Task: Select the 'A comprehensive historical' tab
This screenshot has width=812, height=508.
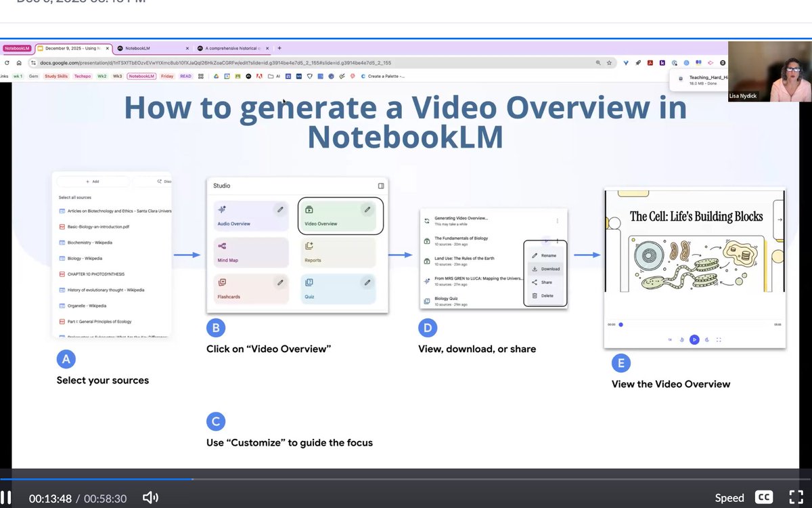Action: pos(230,48)
